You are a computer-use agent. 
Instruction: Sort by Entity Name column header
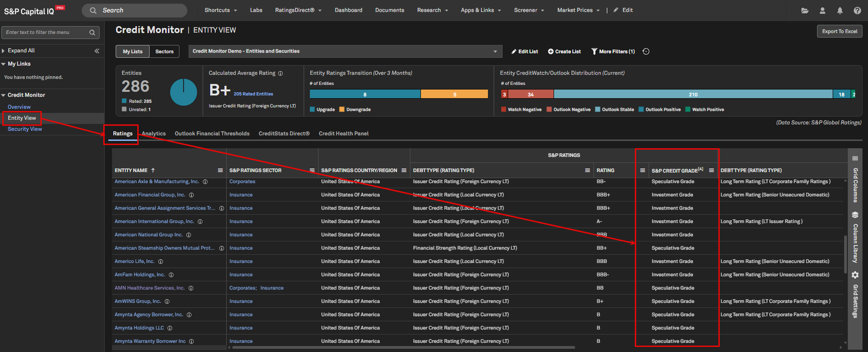click(x=131, y=170)
